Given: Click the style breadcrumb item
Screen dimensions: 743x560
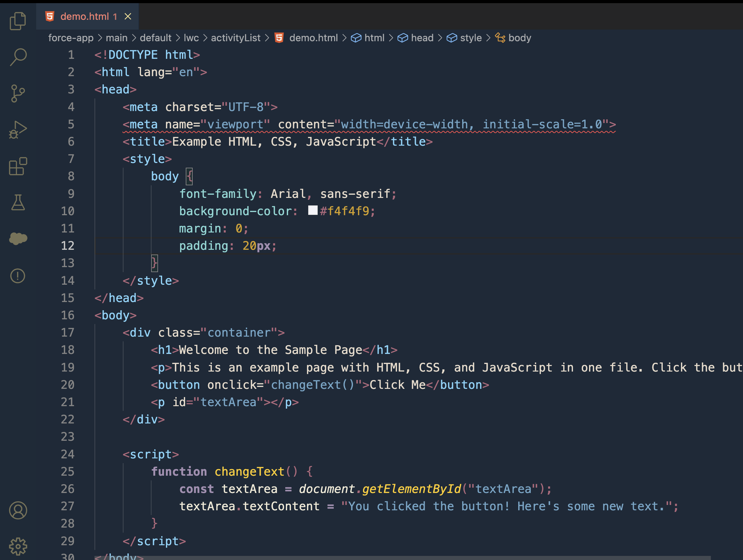Looking at the screenshot, I should pos(471,38).
